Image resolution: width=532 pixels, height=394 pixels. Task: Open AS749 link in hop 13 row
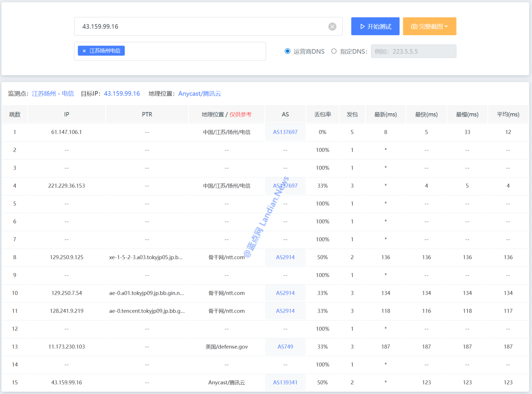pyautogui.click(x=285, y=347)
